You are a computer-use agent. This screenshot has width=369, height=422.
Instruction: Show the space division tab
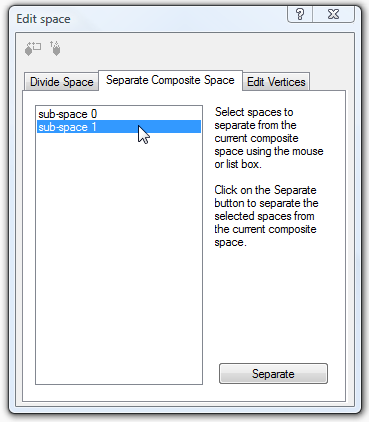pyautogui.click(x=61, y=82)
